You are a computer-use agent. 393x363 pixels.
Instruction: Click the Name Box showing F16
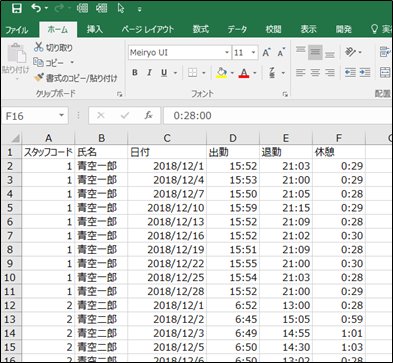pos(30,116)
